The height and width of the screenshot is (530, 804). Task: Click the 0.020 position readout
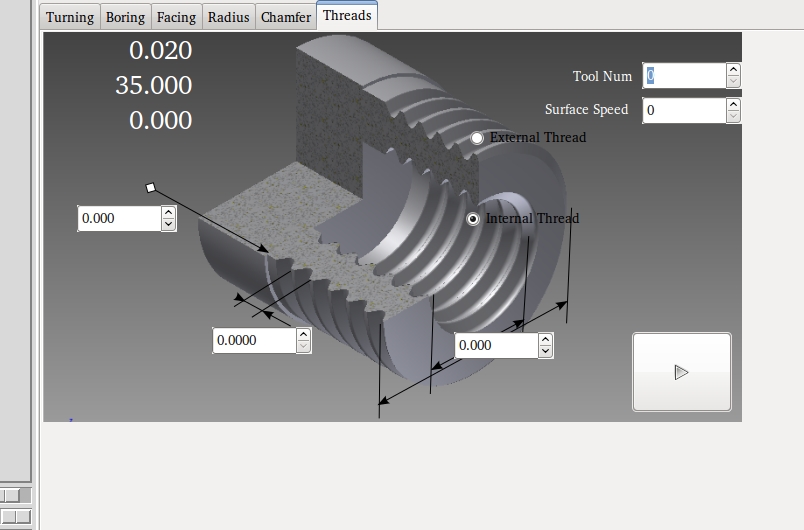160,50
